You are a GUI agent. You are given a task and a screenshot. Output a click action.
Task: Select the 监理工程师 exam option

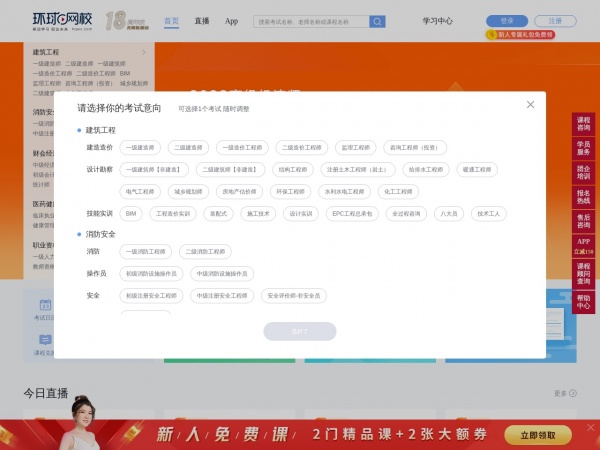click(355, 147)
